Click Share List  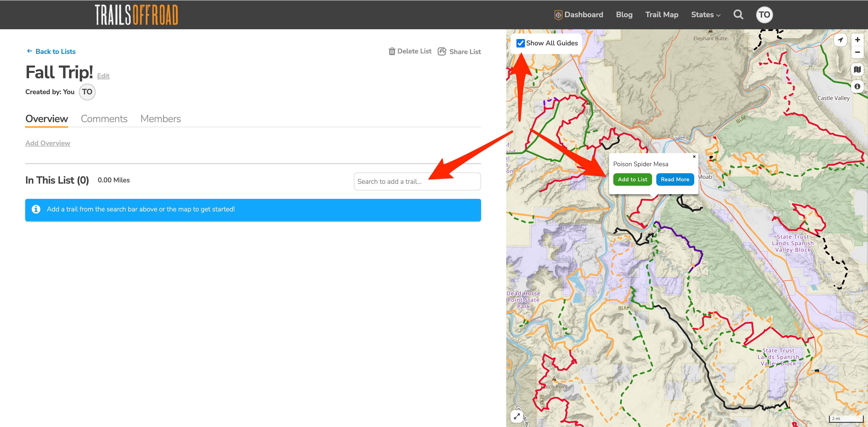tap(459, 52)
